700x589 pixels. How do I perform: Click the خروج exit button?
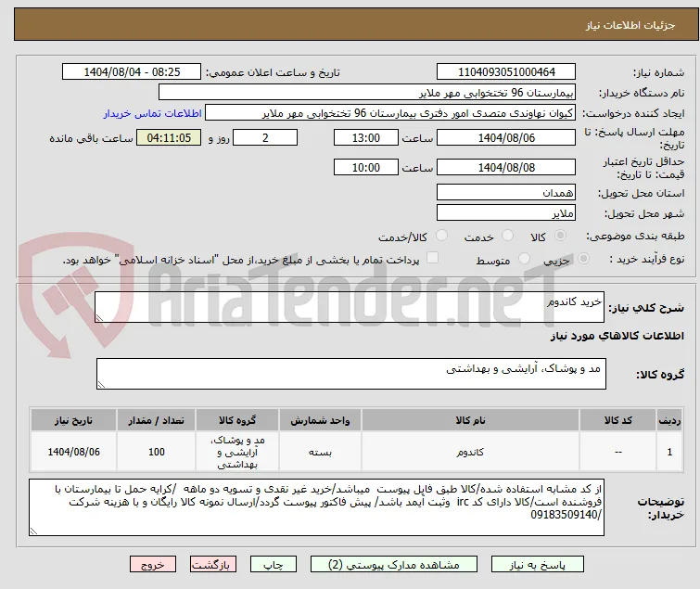point(153,565)
